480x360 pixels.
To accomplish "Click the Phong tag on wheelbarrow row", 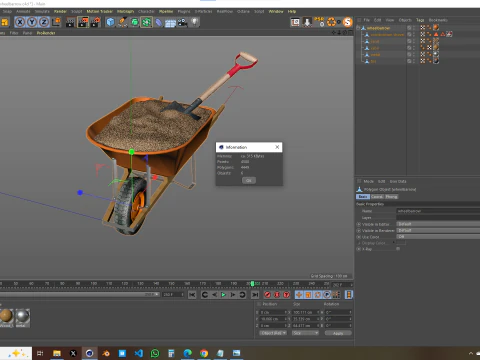I will (x=429, y=28).
